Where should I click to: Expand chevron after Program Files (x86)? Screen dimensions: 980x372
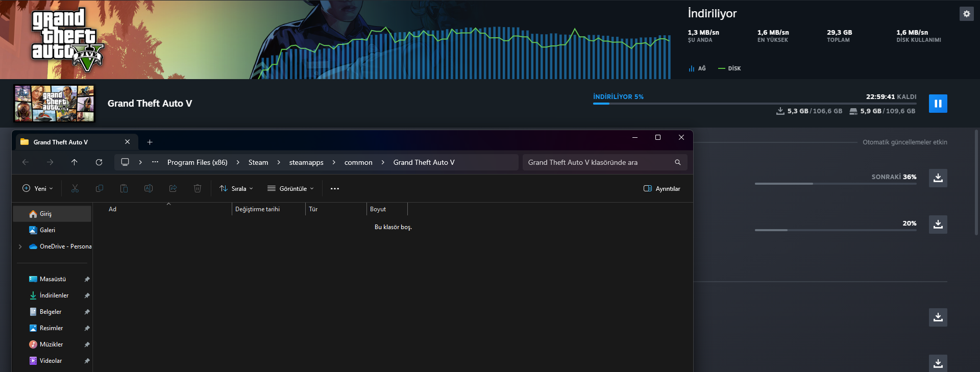238,162
